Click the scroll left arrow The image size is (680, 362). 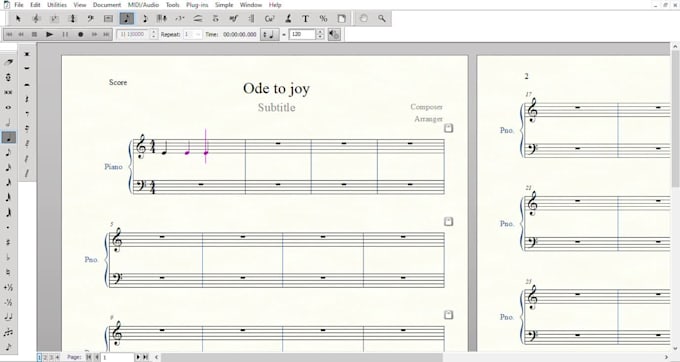157,357
